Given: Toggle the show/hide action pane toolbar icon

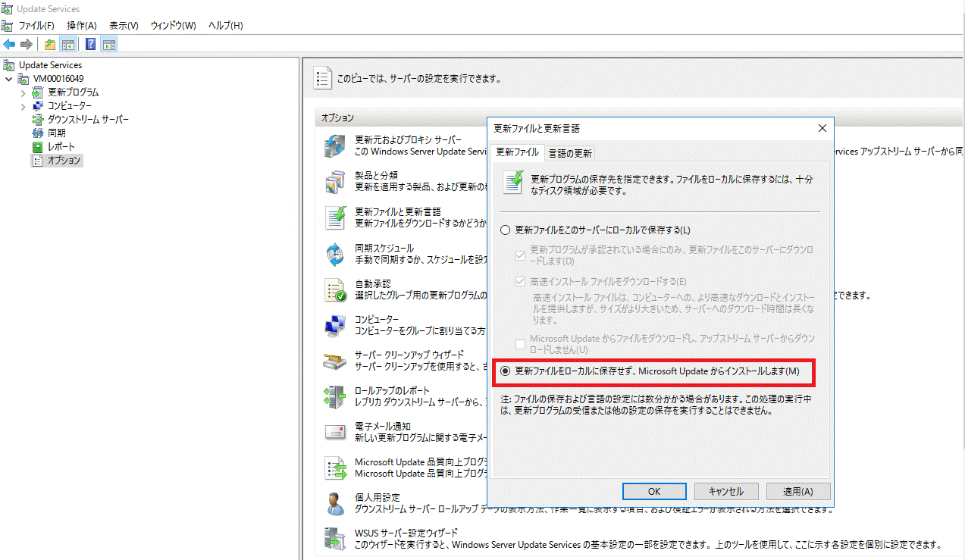Looking at the screenshot, I should tap(108, 44).
